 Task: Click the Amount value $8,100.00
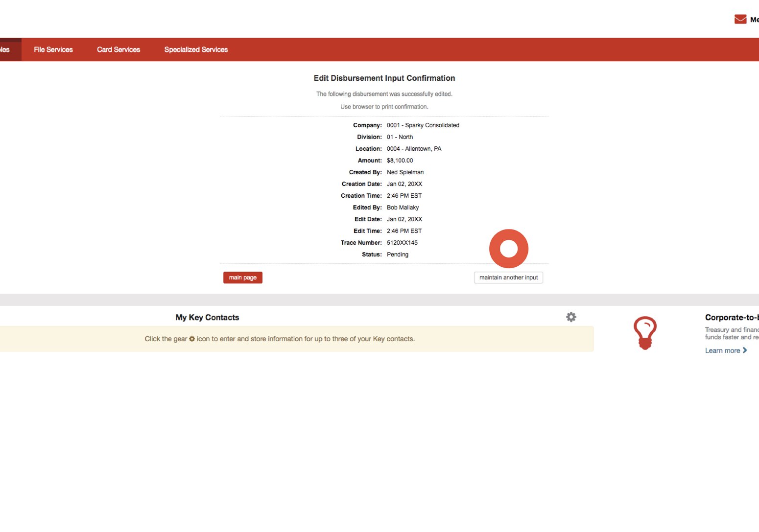coord(400,160)
